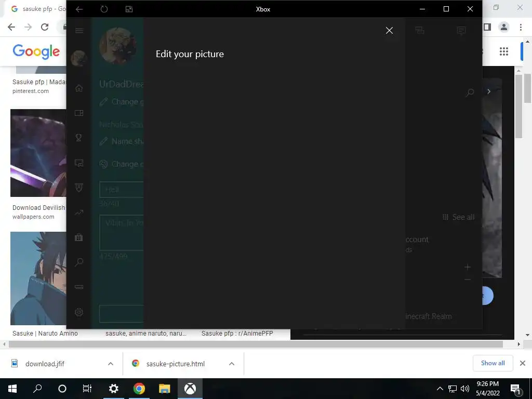Click plus icon in Xbox right panel

point(468,267)
